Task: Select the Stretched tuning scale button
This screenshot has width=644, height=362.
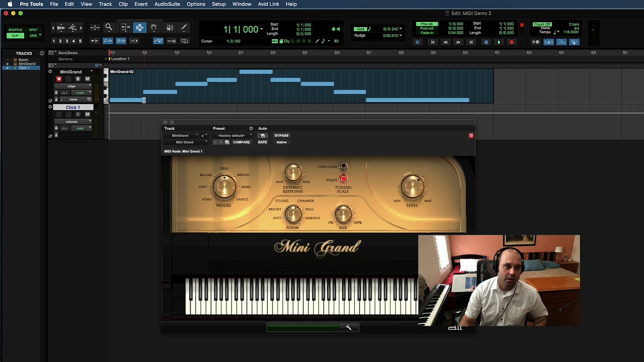Action: tap(343, 166)
